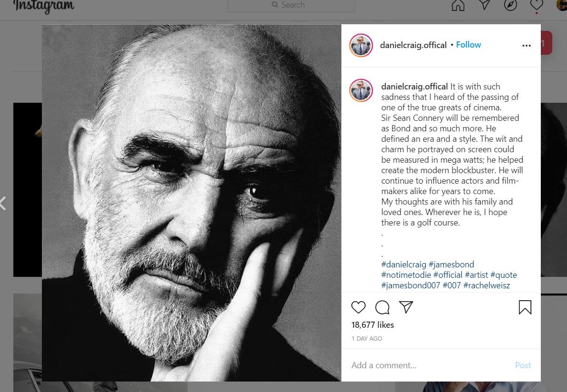Screen dimensions: 567x392
Task: Focus the Add a comment field
Action: pos(430,365)
